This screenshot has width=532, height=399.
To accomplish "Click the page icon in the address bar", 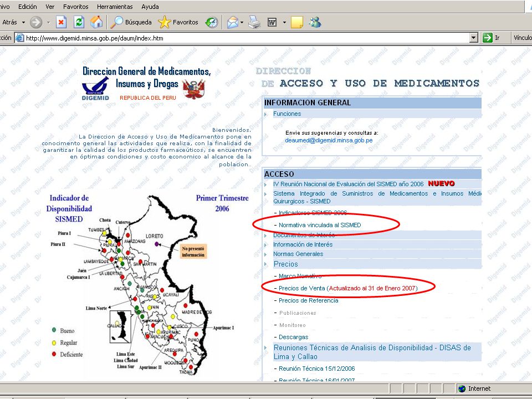I will coord(20,38).
